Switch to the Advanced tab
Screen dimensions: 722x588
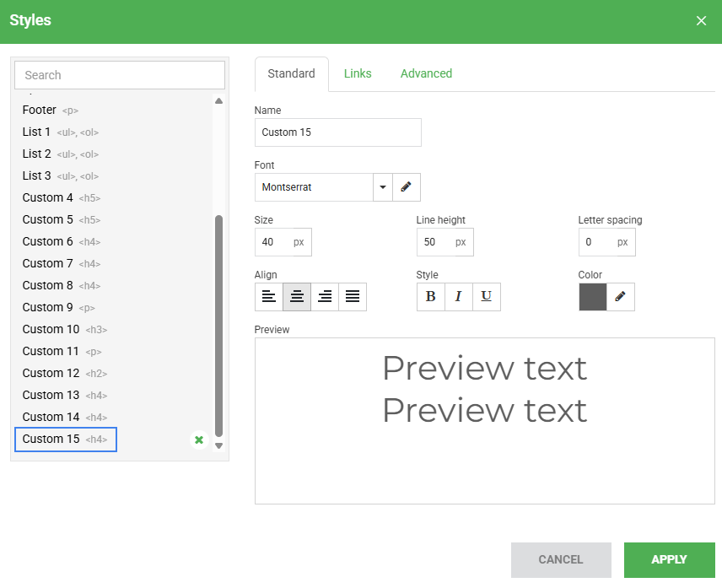tap(426, 73)
